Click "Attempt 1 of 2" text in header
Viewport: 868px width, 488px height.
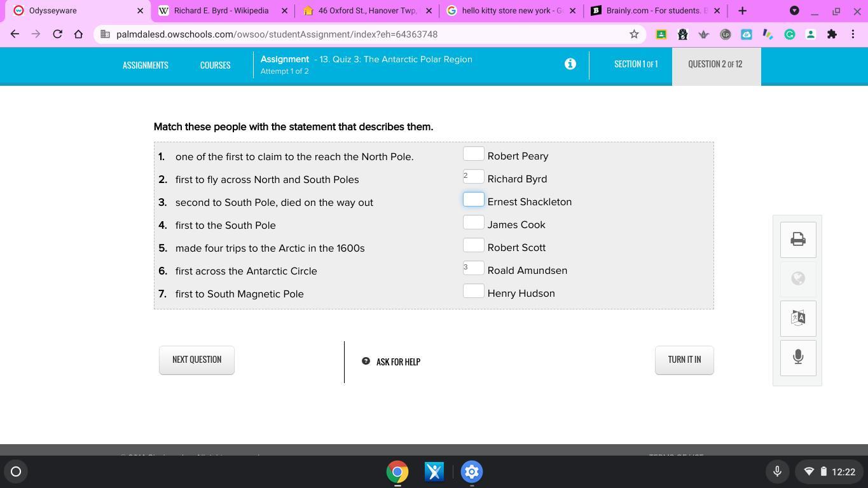point(284,71)
